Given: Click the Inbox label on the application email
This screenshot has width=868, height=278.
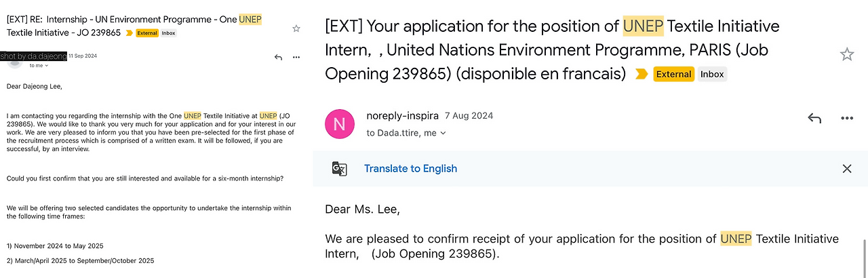Looking at the screenshot, I should click(x=711, y=75).
